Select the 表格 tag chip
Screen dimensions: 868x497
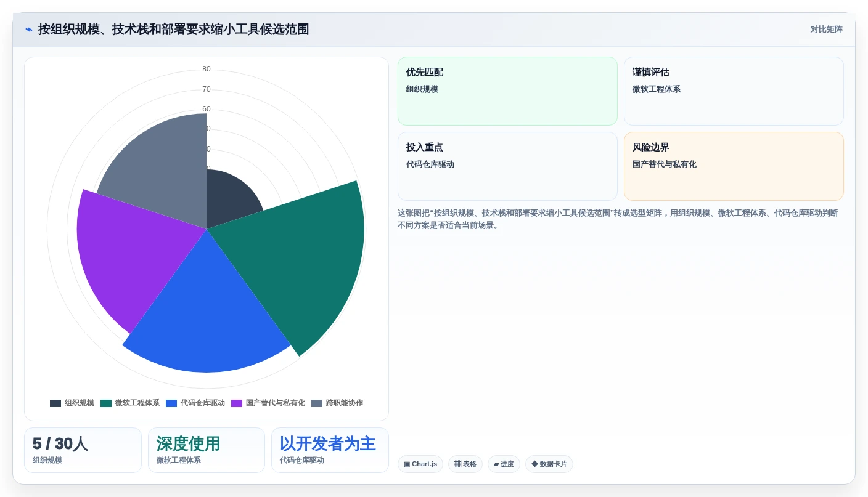(465, 464)
